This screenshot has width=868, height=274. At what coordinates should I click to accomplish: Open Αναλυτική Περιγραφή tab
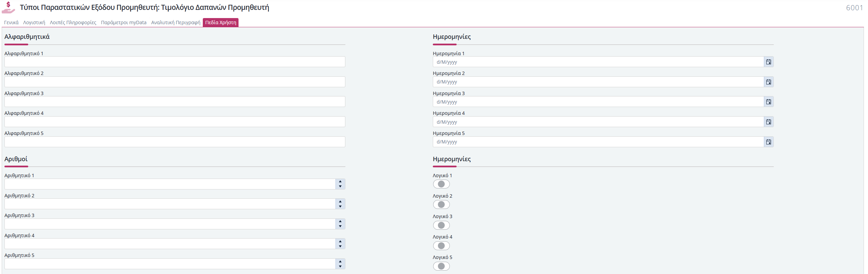click(176, 22)
